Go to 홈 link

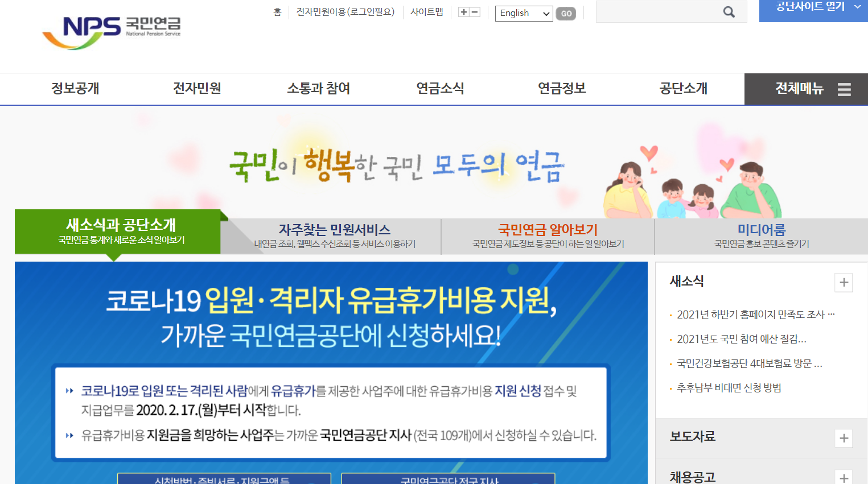[x=277, y=12]
